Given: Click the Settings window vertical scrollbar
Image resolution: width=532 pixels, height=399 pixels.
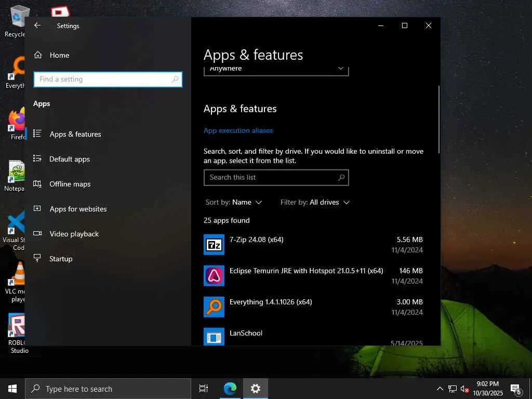Looking at the screenshot, I should 438,119.
